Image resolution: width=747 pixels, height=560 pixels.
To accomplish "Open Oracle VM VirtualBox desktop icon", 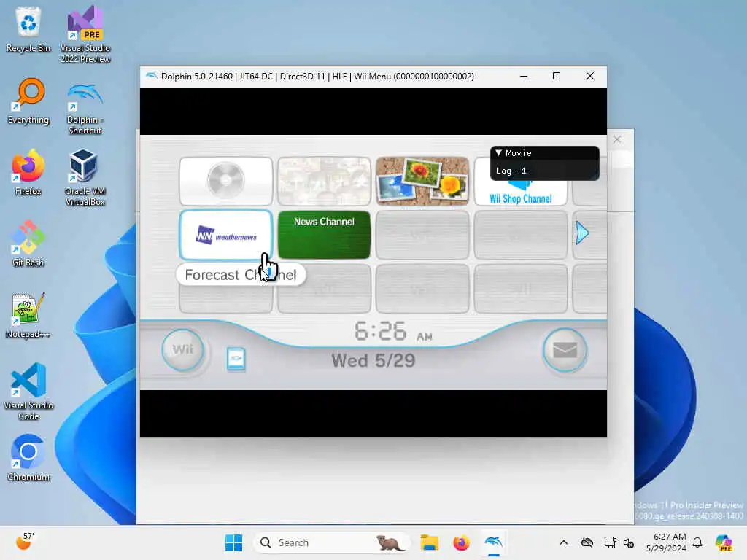I will point(85,177).
